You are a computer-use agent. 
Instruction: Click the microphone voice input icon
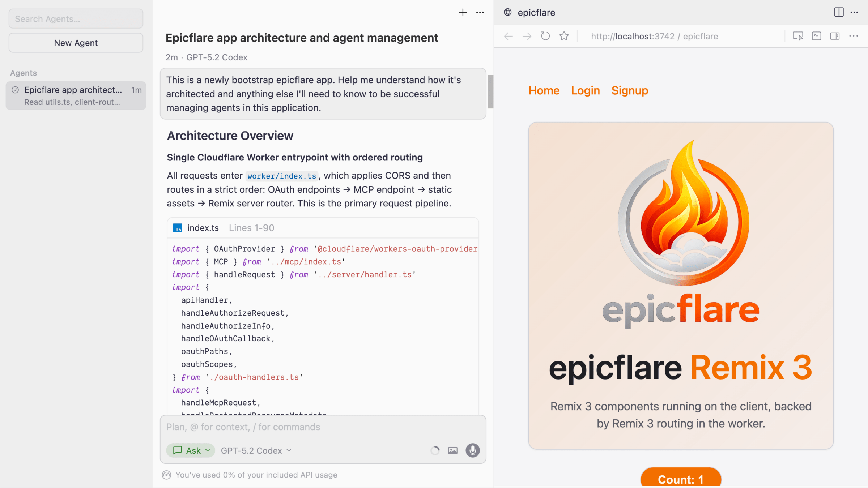pos(472,450)
